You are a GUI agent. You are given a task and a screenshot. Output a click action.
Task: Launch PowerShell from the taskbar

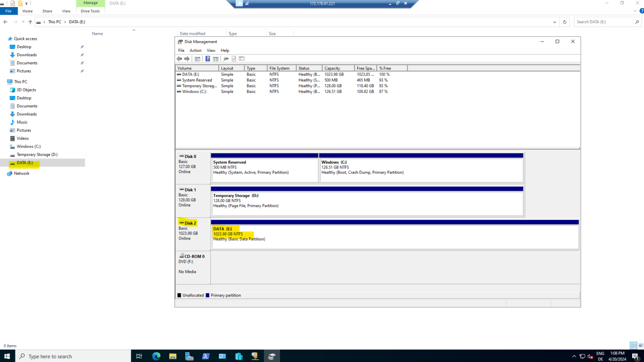coord(206,356)
